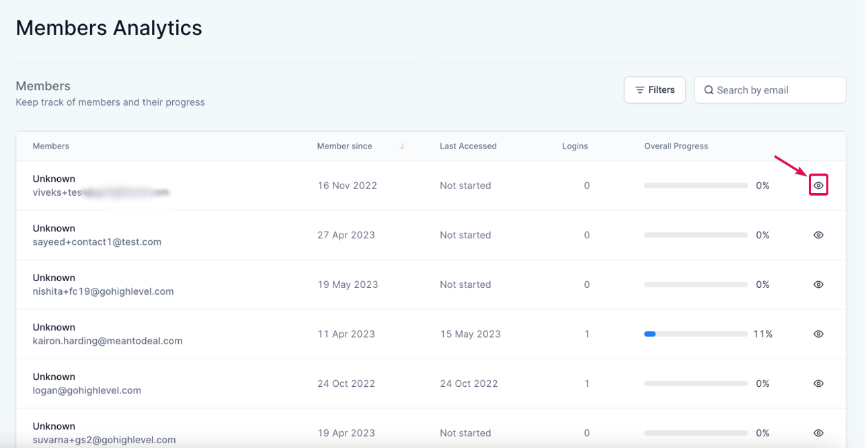Click the Overall Progress column header
Screen dimensions: 868x448
tap(676, 146)
